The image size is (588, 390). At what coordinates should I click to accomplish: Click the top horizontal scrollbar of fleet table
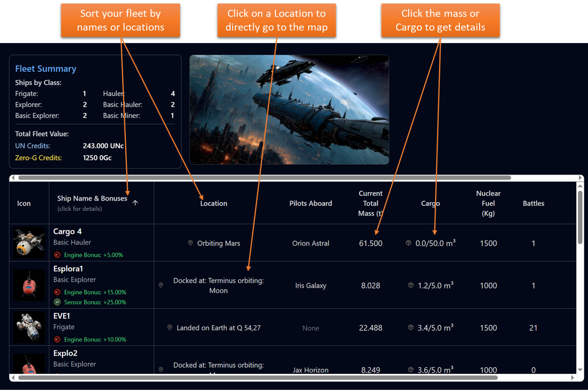264,178
